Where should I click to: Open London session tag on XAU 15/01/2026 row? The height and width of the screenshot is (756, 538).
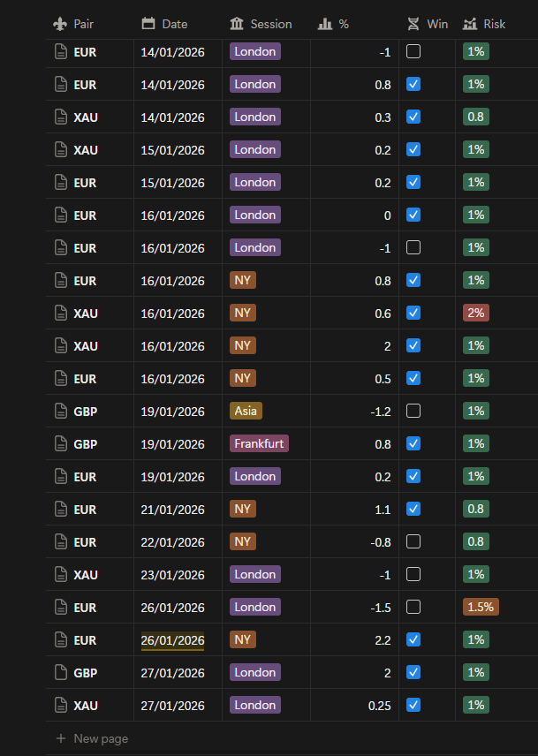255,149
